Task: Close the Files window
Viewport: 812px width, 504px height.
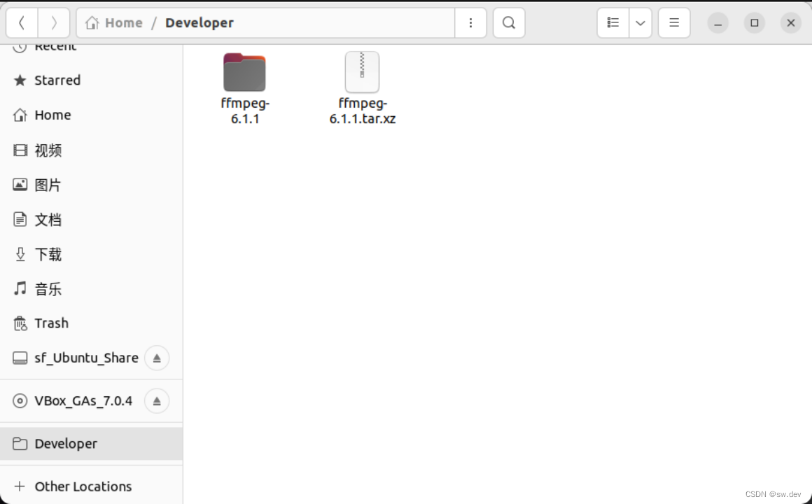Action: pos(791,23)
